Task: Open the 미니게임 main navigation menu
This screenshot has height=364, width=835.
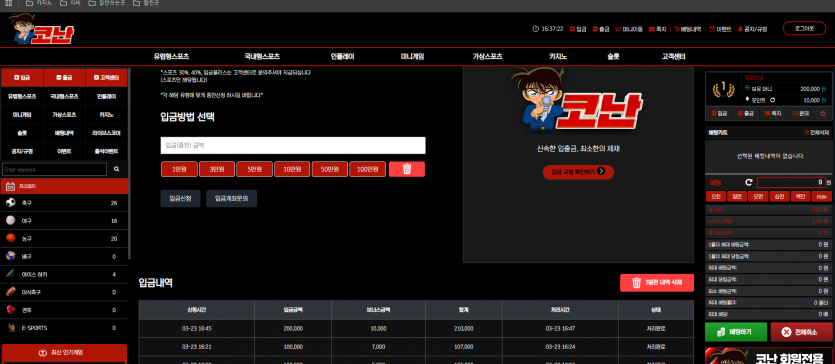Action: (x=412, y=56)
